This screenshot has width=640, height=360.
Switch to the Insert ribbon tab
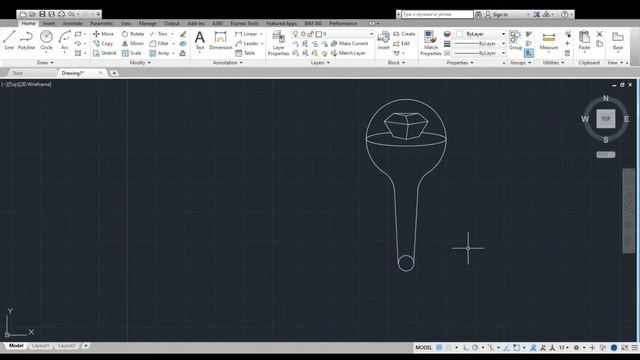(x=49, y=23)
